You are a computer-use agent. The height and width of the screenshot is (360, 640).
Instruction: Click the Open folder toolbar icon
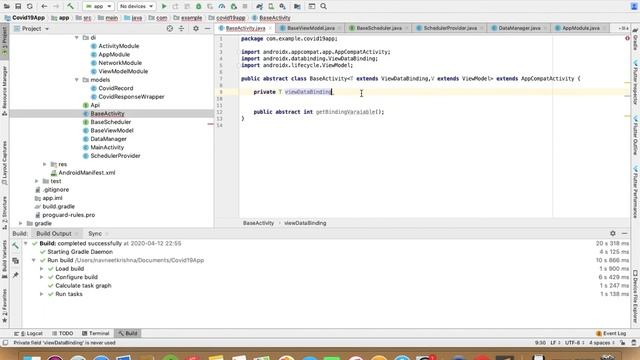tap(6, 6)
